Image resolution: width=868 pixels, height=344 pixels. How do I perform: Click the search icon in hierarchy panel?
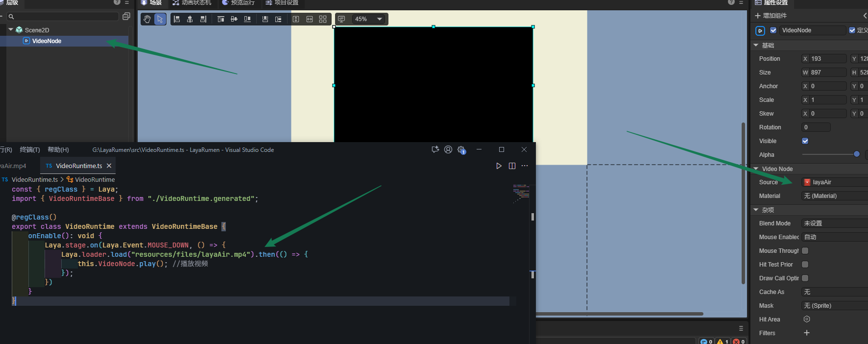11,17
